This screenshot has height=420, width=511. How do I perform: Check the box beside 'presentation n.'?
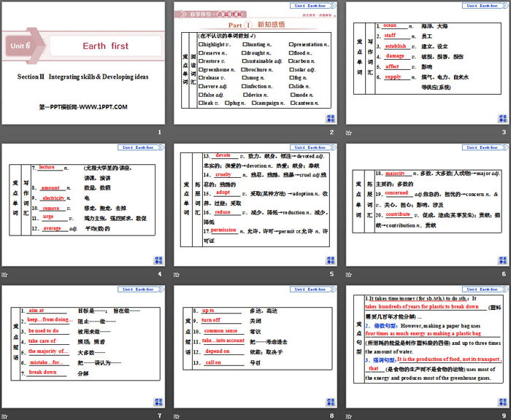coord(293,44)
